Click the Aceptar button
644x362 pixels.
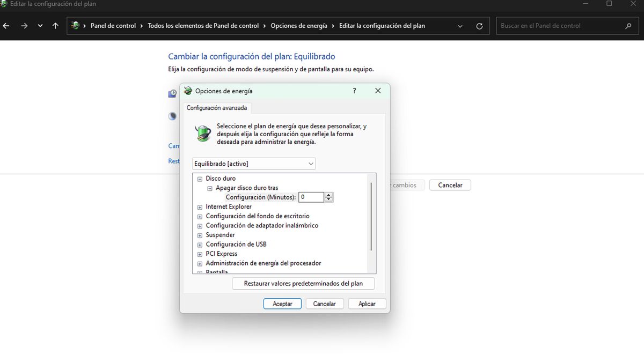click(282, 303)
